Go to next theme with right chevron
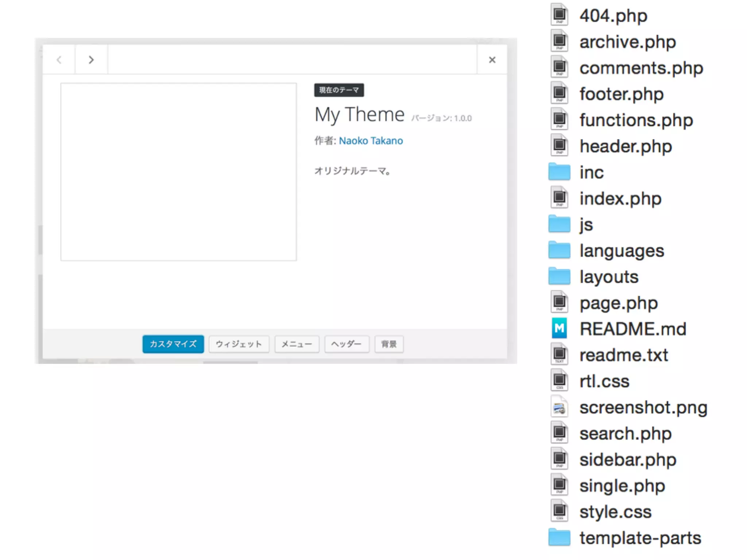Viewport: 747px width, 560px height. pyautogui.click(x=91, y=60)
